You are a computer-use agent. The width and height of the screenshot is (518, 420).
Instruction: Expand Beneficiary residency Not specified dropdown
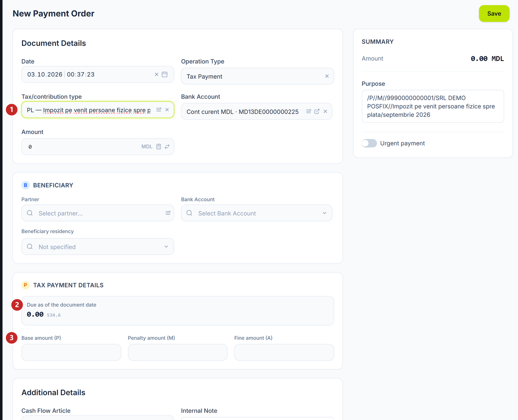pos(166,247)
